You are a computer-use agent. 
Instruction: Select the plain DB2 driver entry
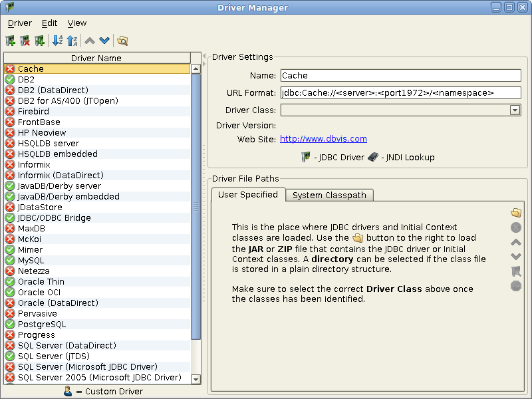pyautogui.click(x=97, y=79)
